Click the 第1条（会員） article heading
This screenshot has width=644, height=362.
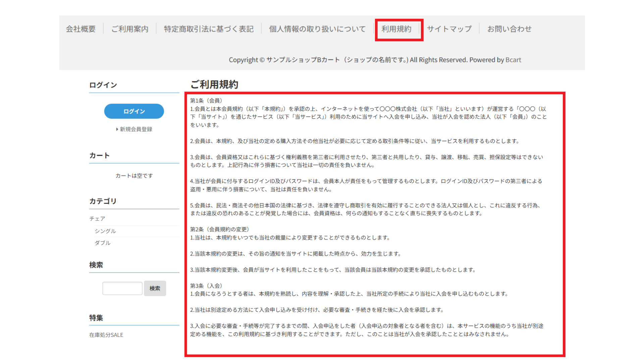[x=206, y=101]
